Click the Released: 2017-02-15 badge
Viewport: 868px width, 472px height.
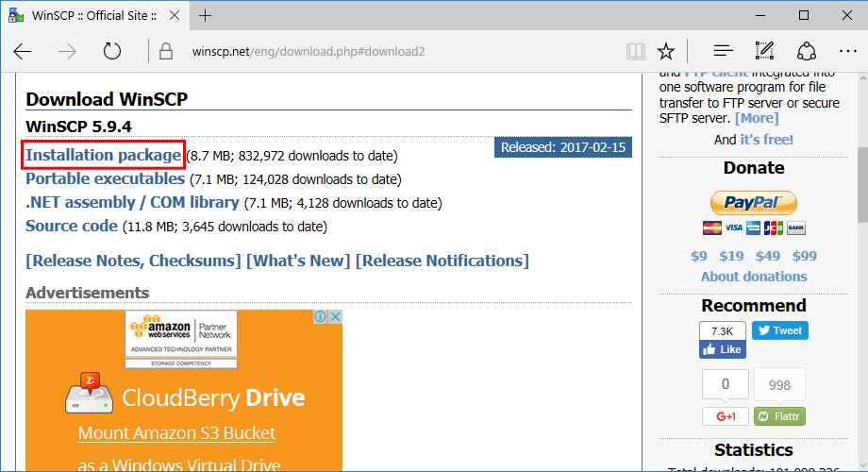[x=563, y=147]
